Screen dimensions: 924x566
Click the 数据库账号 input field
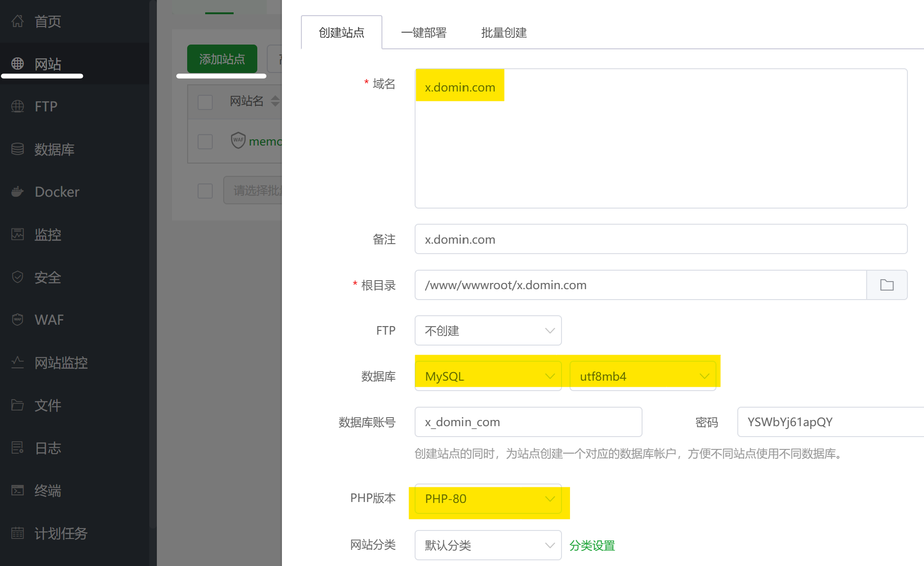[528, 422]
